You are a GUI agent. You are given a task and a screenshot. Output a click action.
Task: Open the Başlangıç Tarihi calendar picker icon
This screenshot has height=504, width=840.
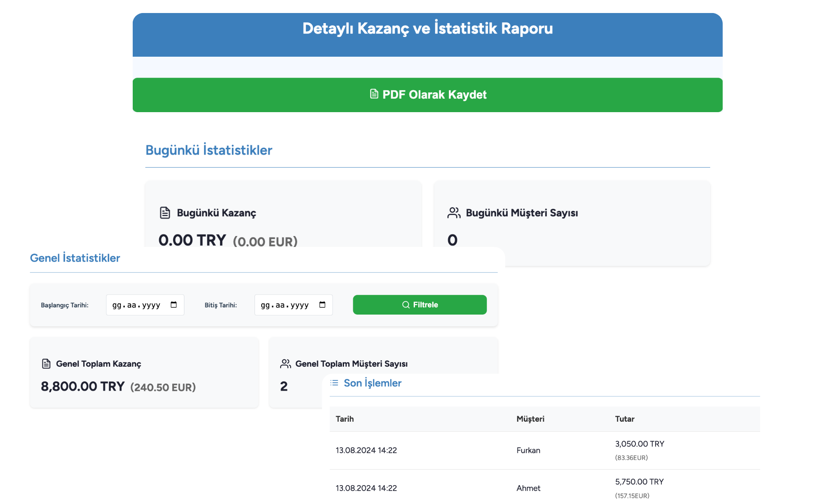point(174,305)
